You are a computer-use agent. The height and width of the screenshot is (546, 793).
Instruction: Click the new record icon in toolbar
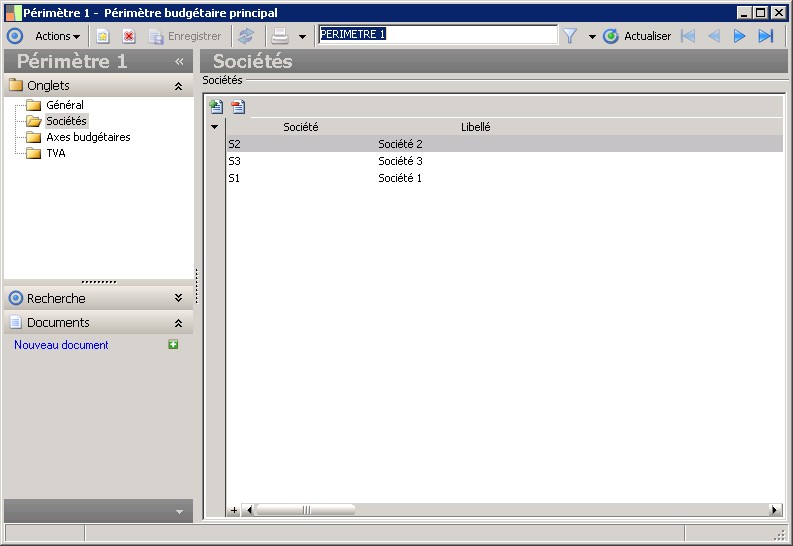click(x=103, y=36)
